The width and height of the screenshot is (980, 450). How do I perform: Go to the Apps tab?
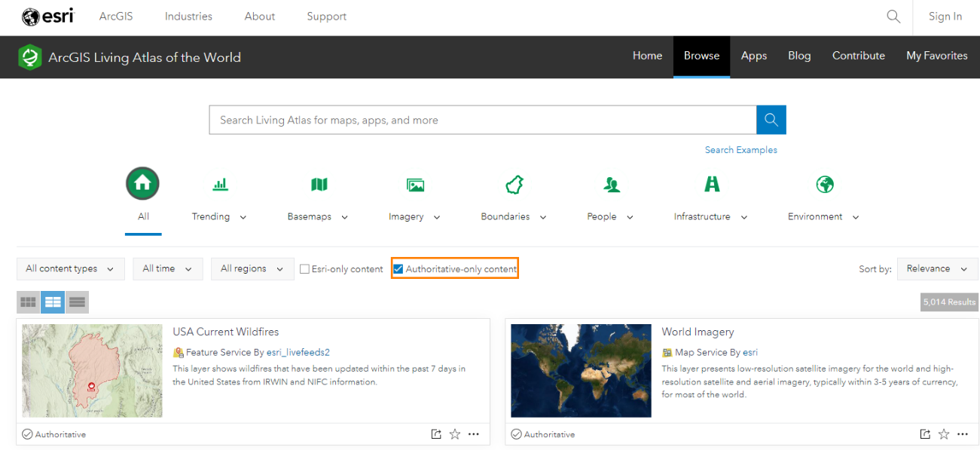click(754, 56)
